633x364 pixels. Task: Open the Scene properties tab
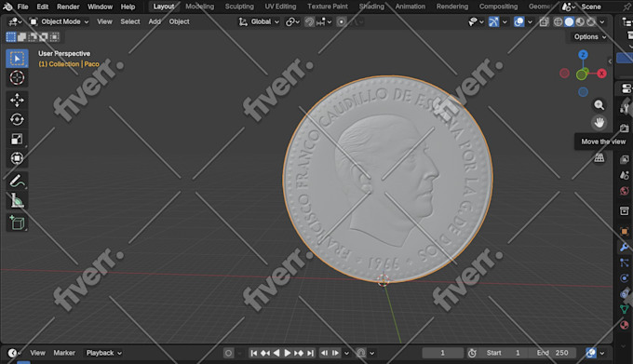click(x=624, y=175)
